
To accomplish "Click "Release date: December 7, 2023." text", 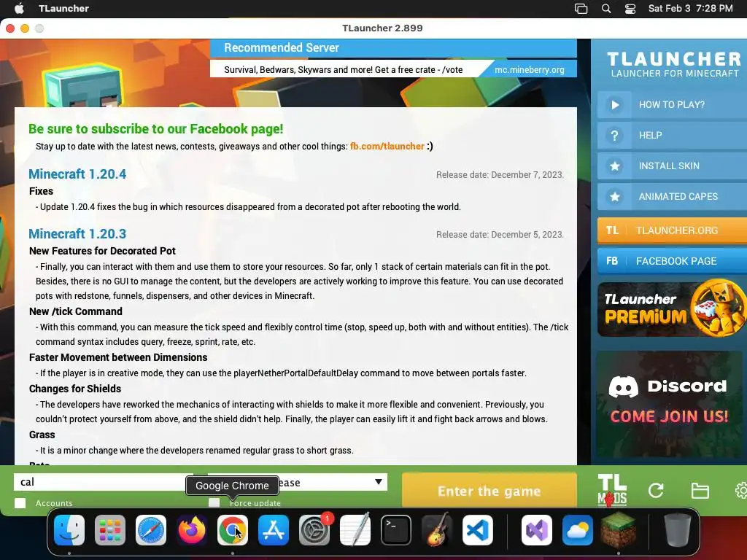I will [500, 175].
